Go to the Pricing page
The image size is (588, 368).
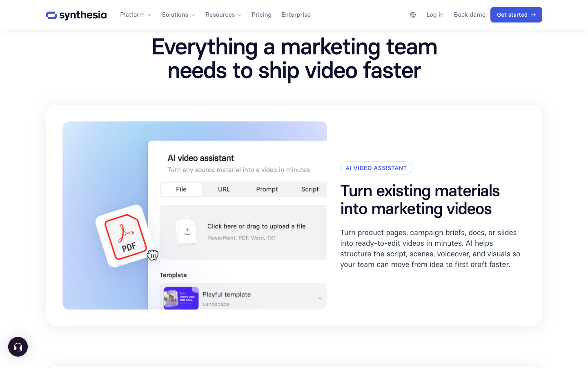click(262, 15)
